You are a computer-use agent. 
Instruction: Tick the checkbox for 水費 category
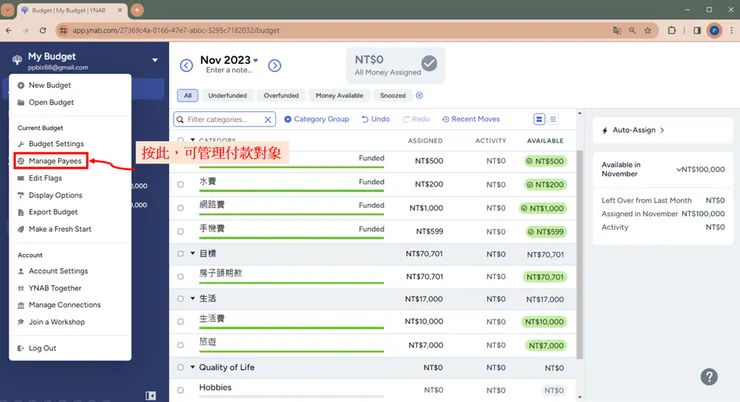[x=180, y=184]
